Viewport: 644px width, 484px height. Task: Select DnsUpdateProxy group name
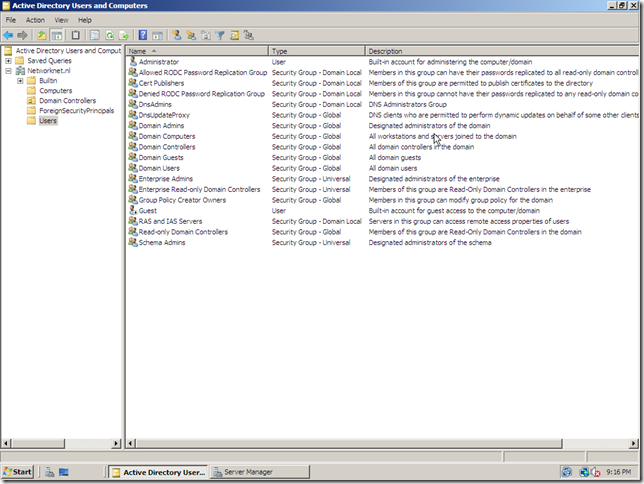164,115
